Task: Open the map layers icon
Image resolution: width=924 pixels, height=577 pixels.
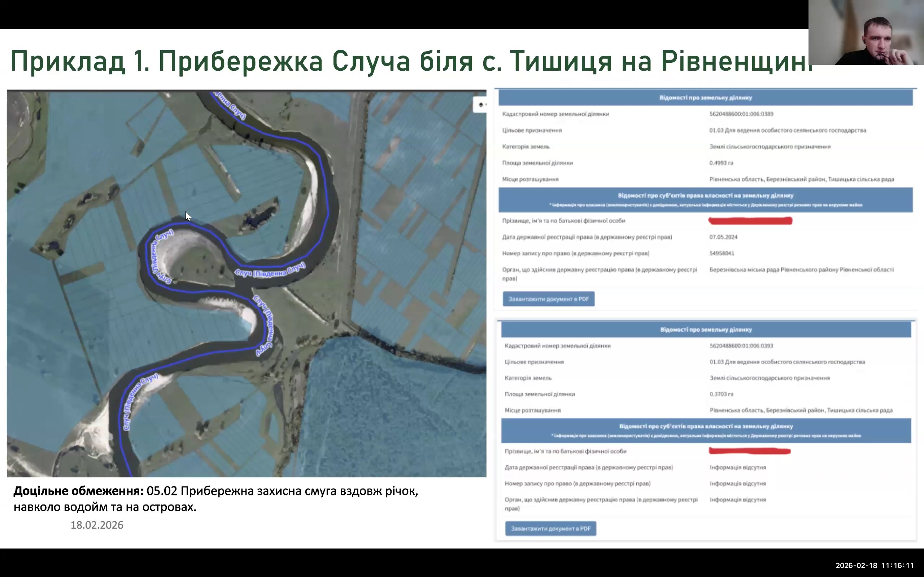Action: (x=481, y=105)
